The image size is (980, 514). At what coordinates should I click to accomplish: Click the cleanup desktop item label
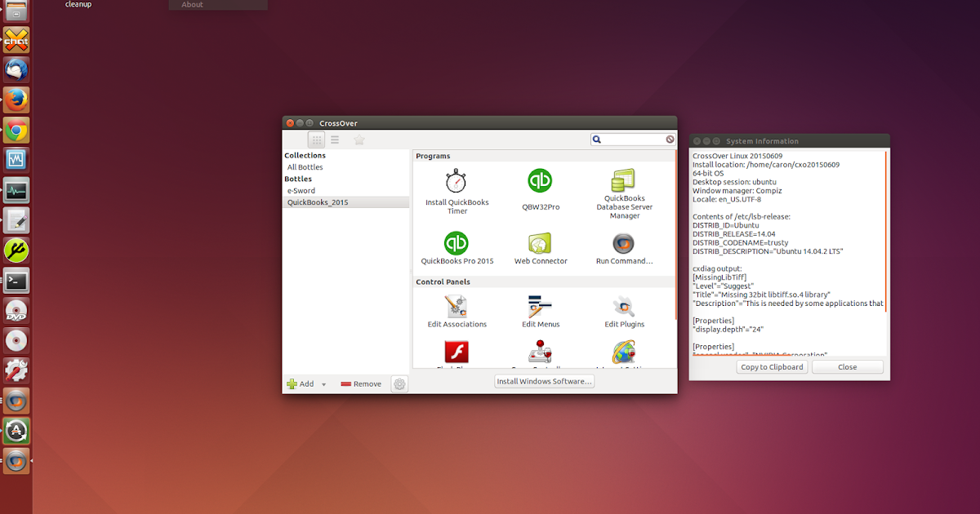pyautogui.click(x=78, y=4)
